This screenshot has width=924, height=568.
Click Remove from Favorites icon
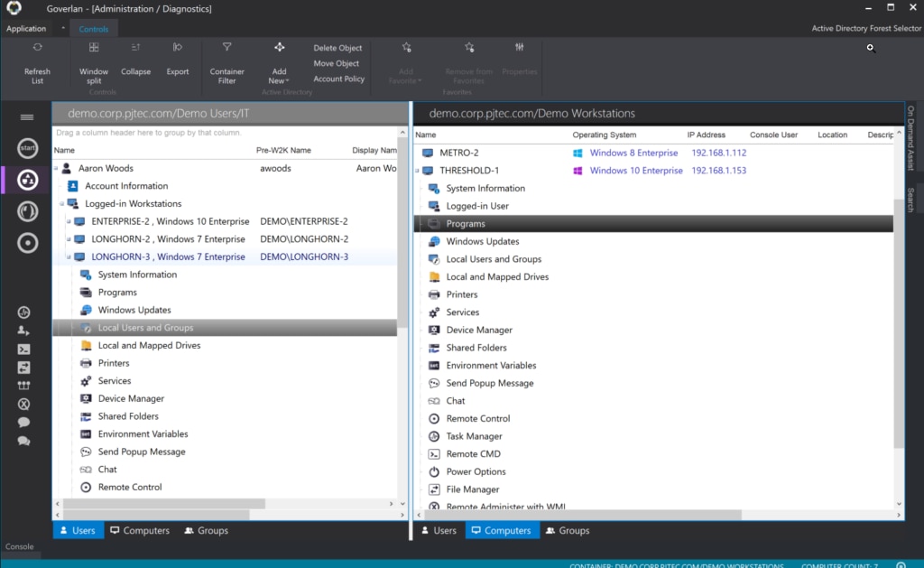click(x=469, y=48)
